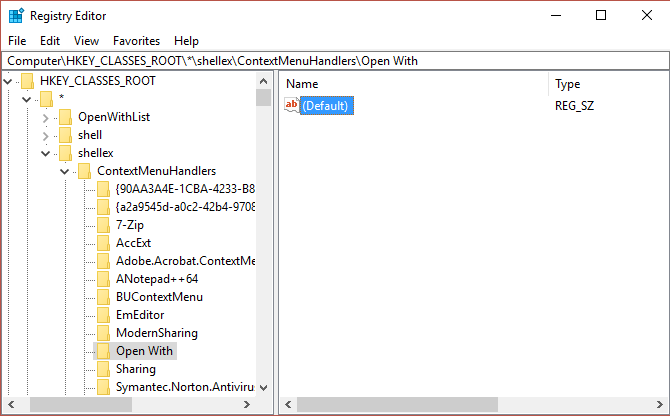Select the AccExt registry key
The image size is (670, 416).
click(133, 243)
